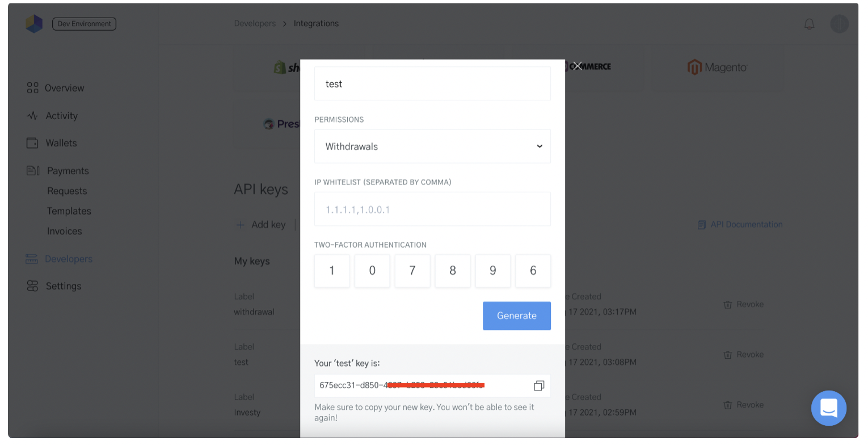
Task: Revoke the withdrawal key
Action: (x=744, y=305)
